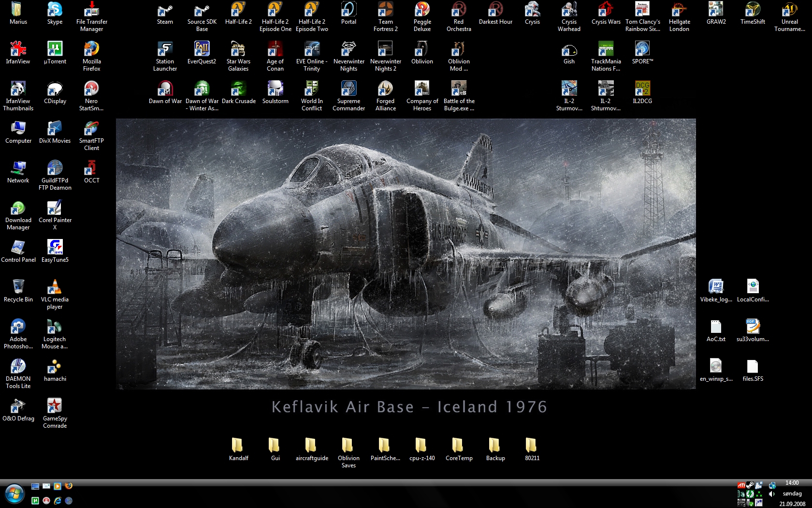Screen dimensions: 812x508
Task: Click the Windows Start orb
Action: [14, 494]
